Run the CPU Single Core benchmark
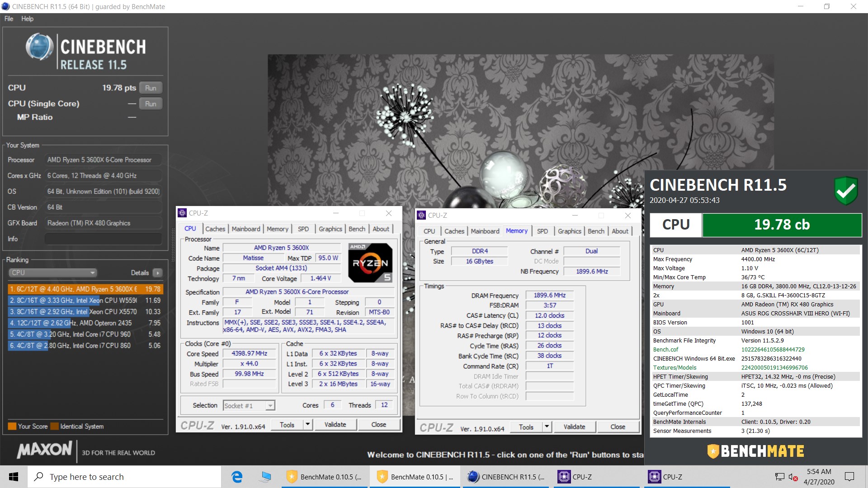Image resolution: width=868 pixels, height=488 pixels. (151, 104)
